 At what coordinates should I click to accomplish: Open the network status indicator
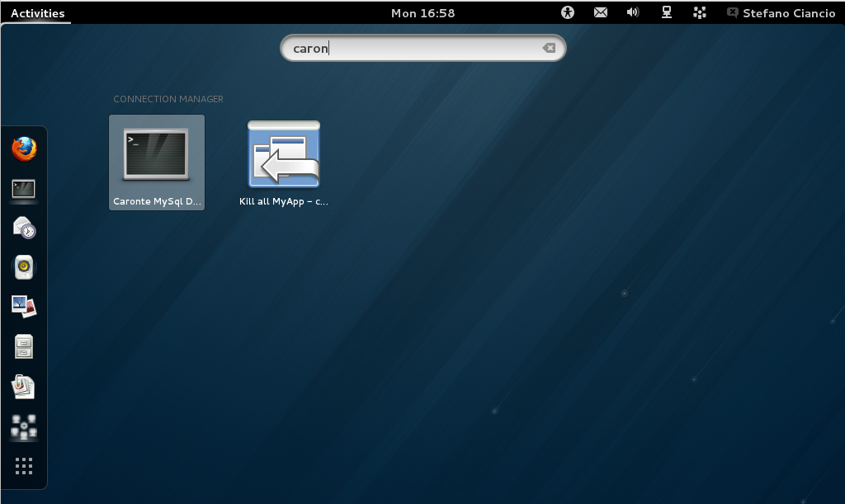click(x=667, y=12)
